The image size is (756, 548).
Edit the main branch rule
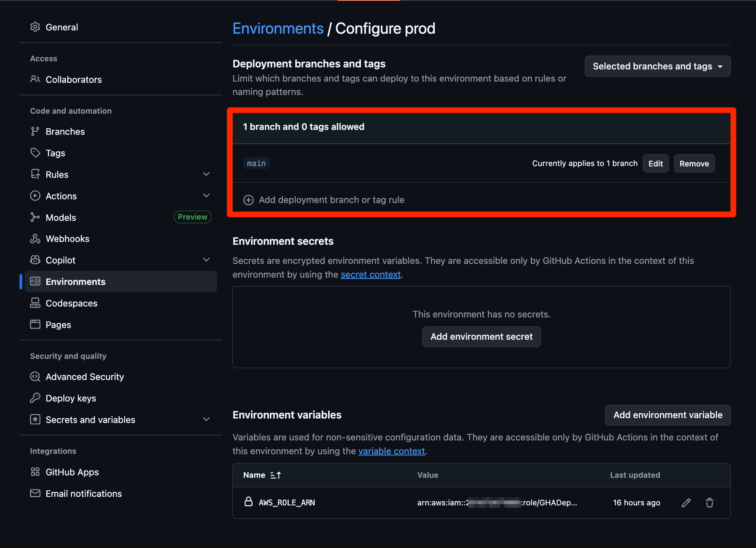coord(655,164)
